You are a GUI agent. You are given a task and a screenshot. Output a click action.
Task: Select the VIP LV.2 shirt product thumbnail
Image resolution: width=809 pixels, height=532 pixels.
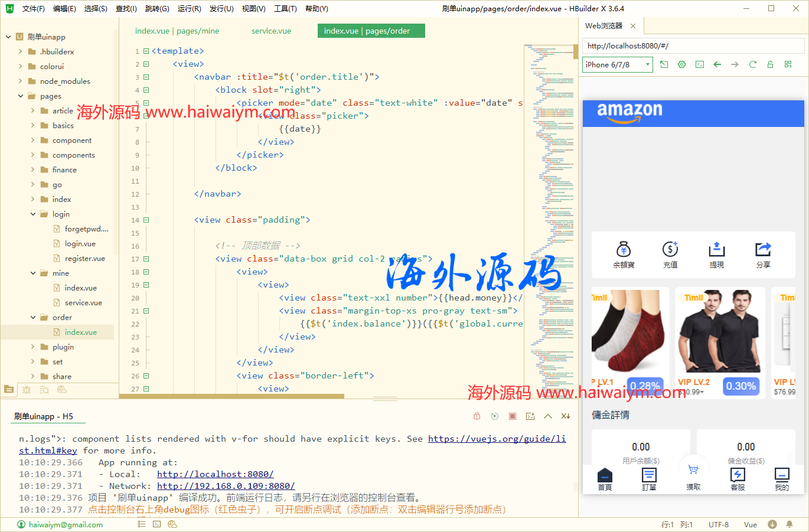point(719,334)
